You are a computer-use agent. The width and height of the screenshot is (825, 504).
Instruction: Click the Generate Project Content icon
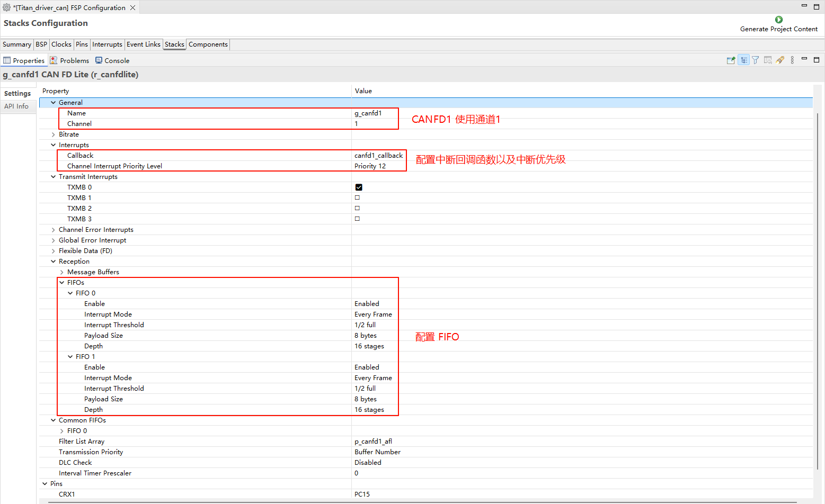(778, 20)
